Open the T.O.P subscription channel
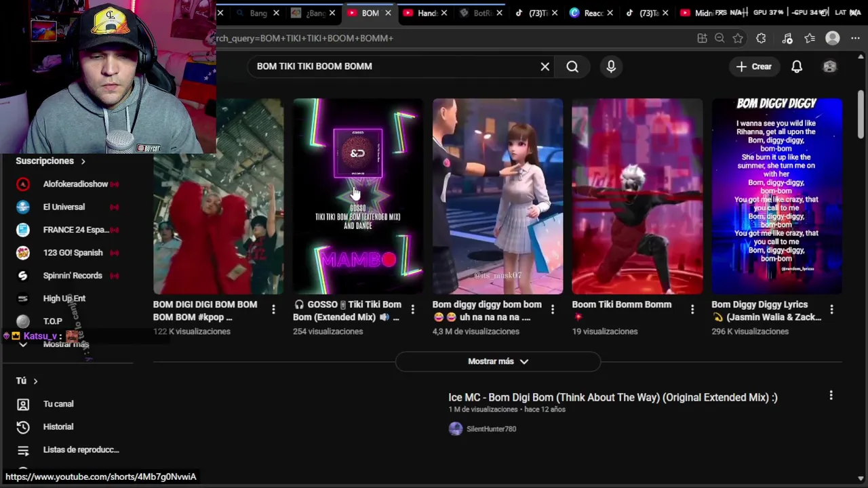The image size is (868, 488). coord(52,321)
